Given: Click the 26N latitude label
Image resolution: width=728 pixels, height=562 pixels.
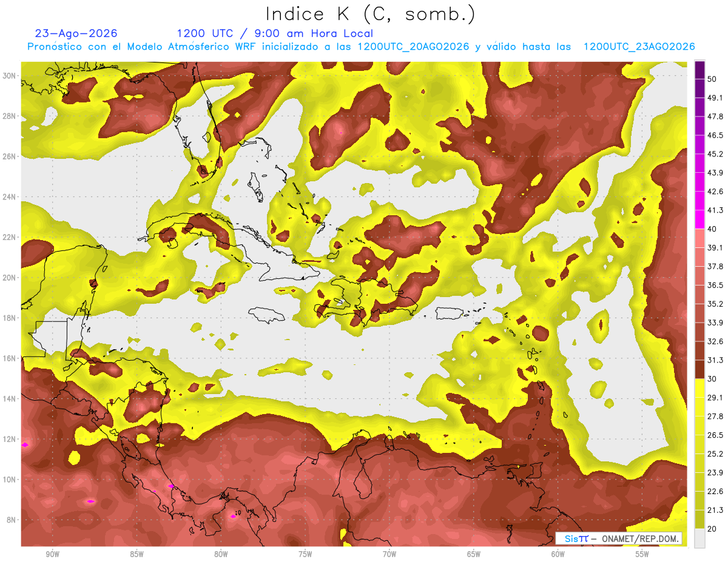Looking at the screenshot, I should tap(9, 156).
